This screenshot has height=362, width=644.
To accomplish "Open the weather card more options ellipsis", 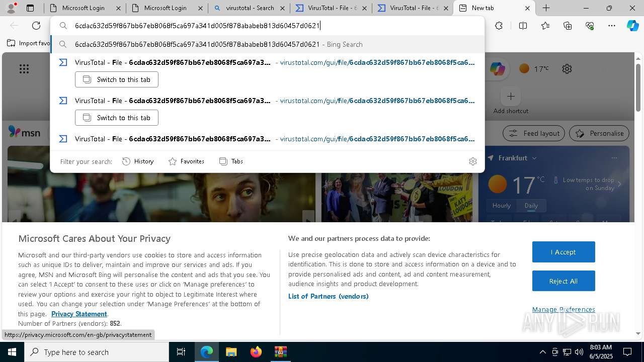I will click(x=614, y=158).
